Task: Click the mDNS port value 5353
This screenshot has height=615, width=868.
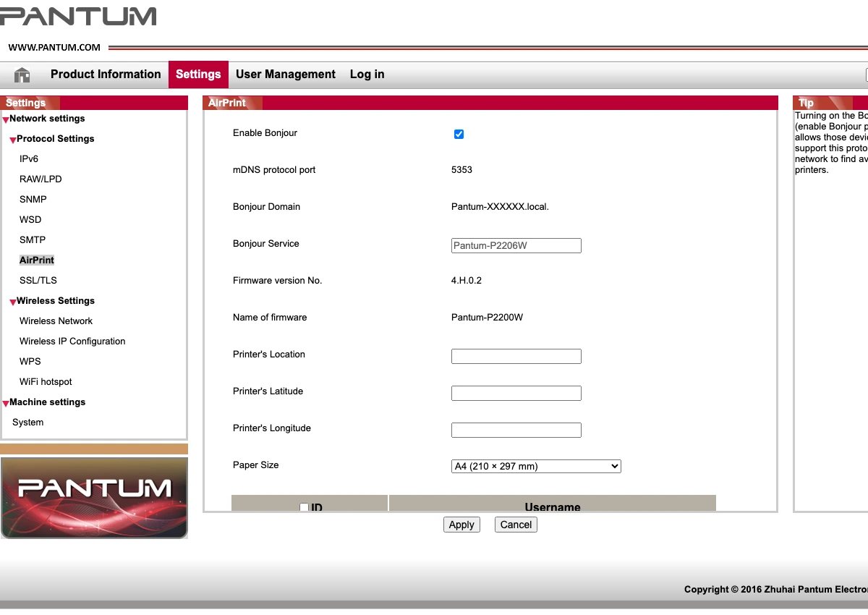Action: (461, 169)
